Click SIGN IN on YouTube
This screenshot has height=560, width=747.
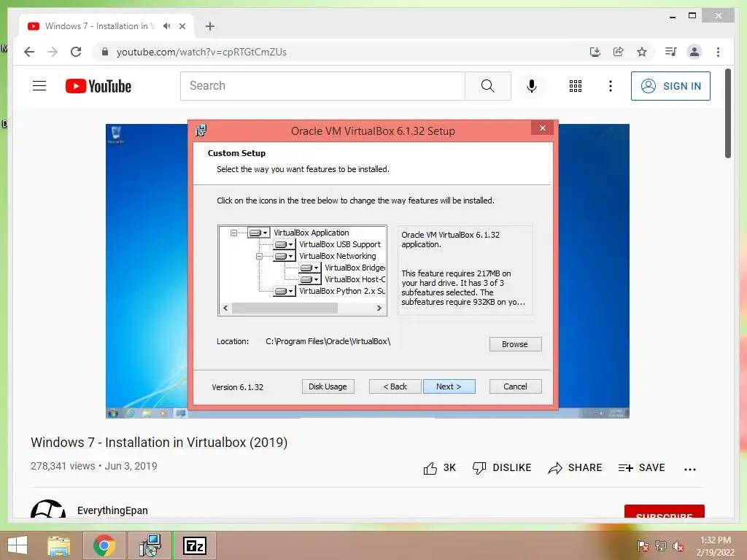tap(671, 86)
